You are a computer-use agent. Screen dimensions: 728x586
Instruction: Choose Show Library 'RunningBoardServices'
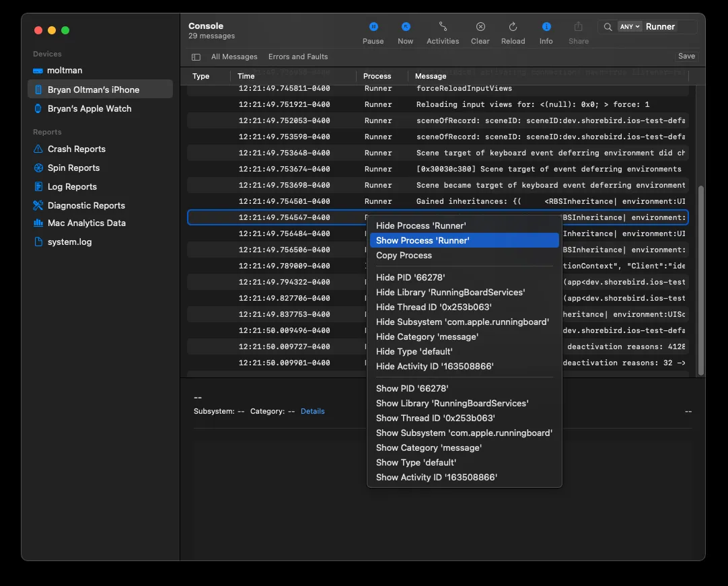coord(464,404)
